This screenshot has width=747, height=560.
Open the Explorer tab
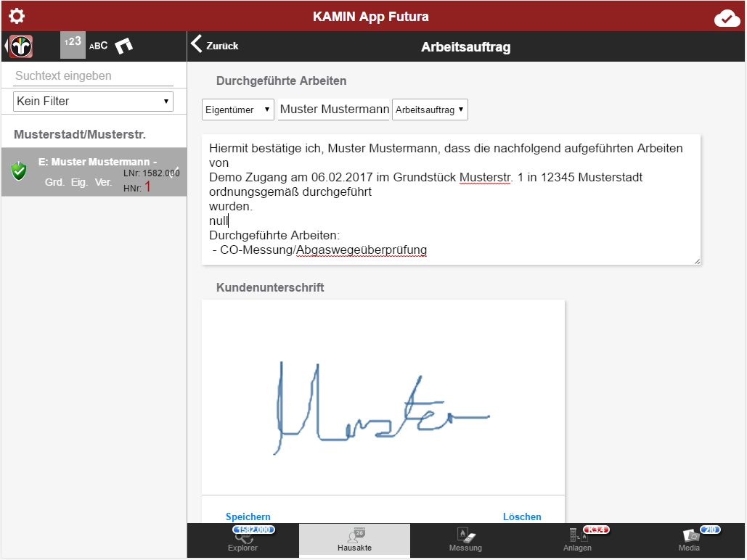[x=242, y=541]
